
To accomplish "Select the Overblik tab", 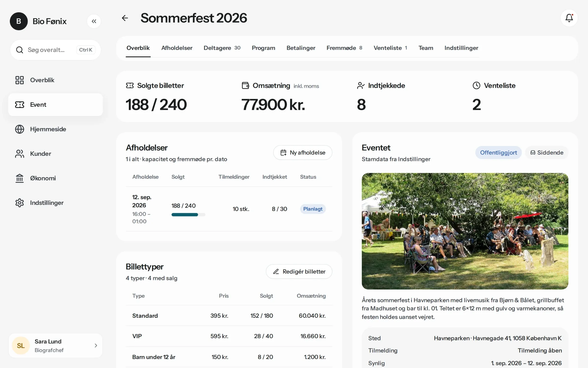I will [x=138, y=48].
